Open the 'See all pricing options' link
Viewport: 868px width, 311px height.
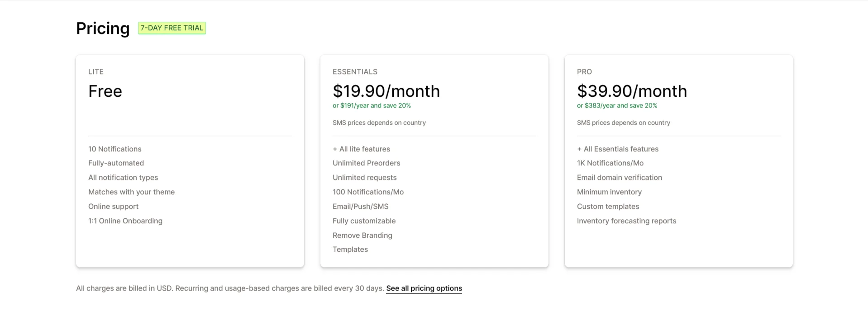pos(424,288)
